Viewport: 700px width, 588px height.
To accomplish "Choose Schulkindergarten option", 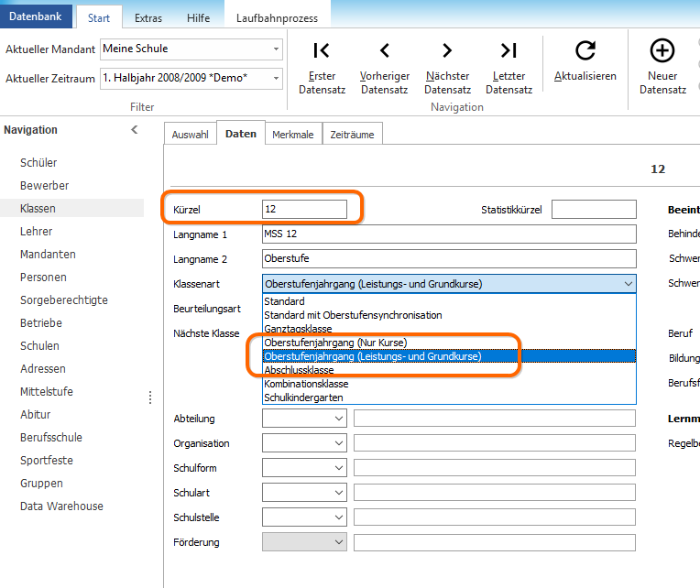I will [449, 397].
